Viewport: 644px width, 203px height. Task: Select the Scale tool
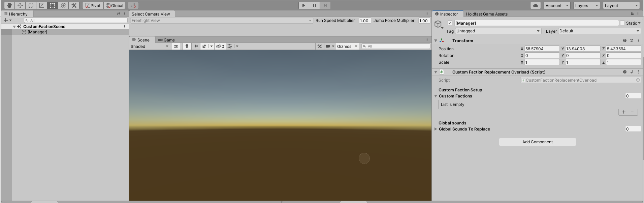point(42,5)
